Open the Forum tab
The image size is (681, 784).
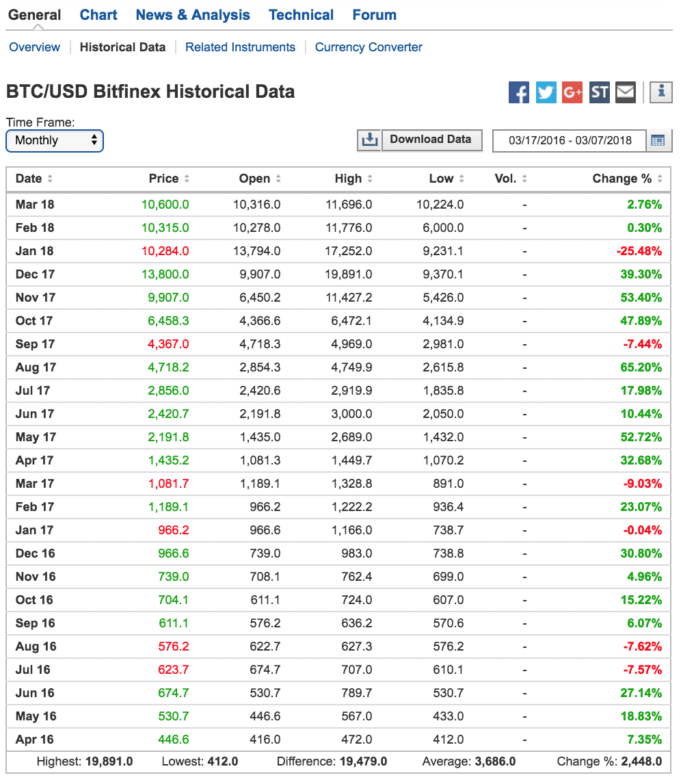pyautogui.click(x=375, y=15)
